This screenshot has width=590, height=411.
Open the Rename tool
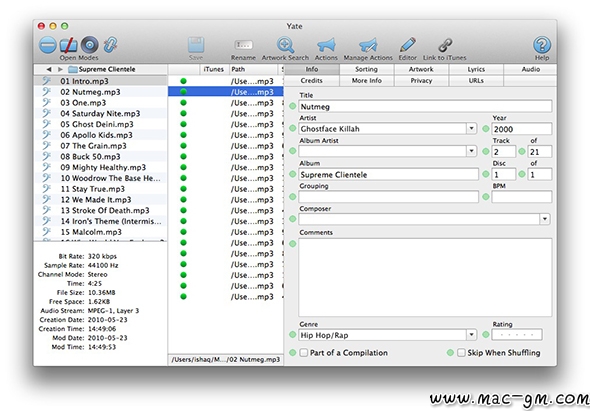(243, 45)
